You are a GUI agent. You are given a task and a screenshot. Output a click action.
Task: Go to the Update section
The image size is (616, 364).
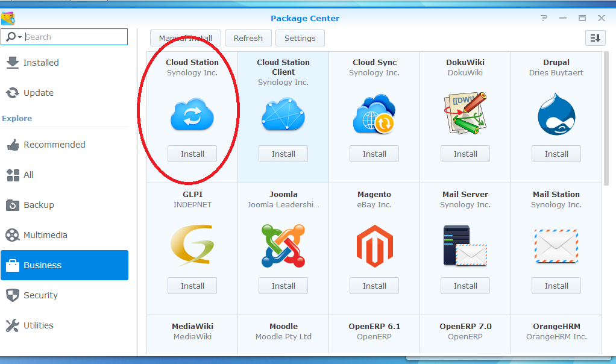click(x=39, y=93)
